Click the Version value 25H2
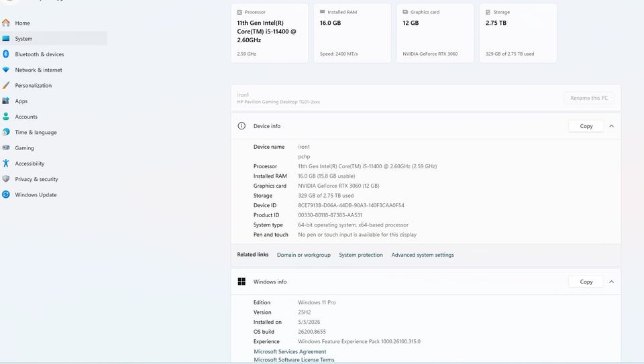 coord(305,312)
